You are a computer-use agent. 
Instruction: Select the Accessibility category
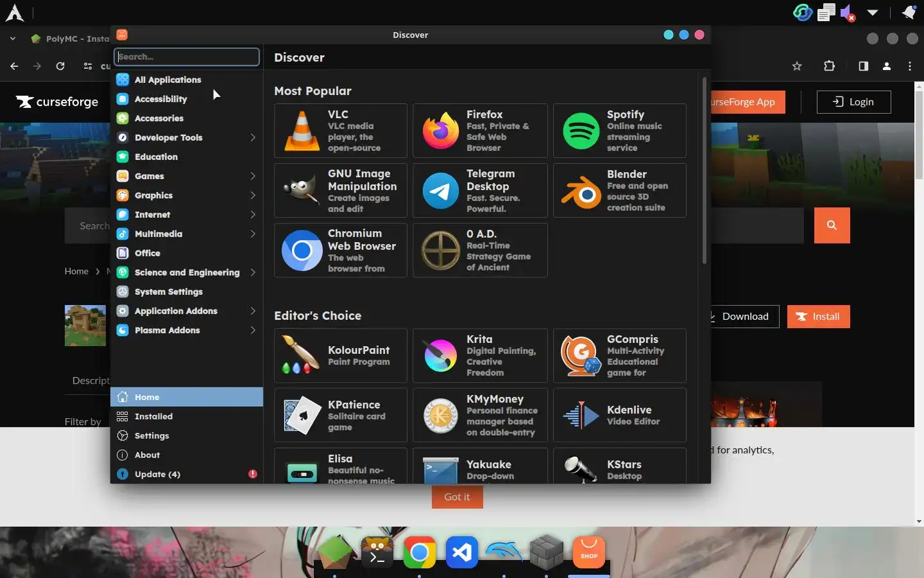[x=187, y=99]
